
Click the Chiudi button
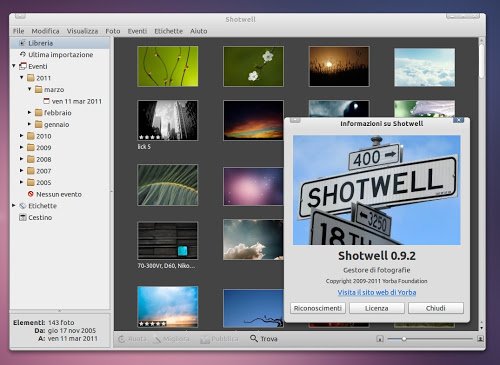436,308
